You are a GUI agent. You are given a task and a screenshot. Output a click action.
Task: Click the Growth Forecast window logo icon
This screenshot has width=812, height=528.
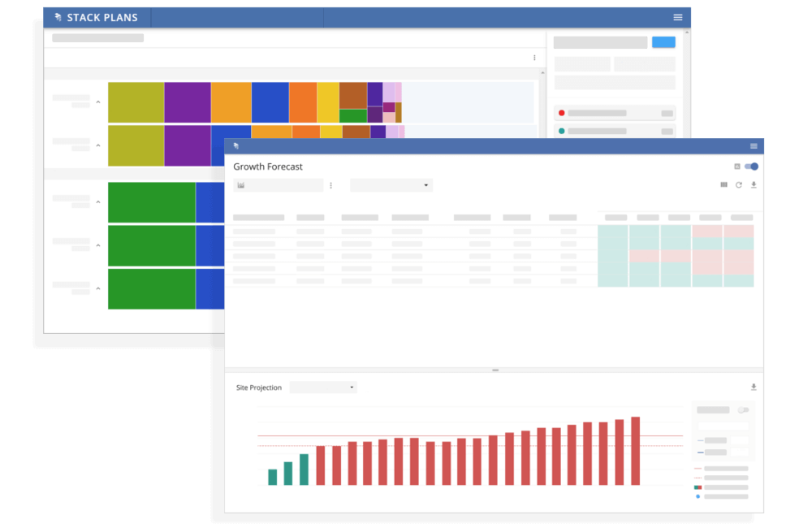(x=236, y=146)
